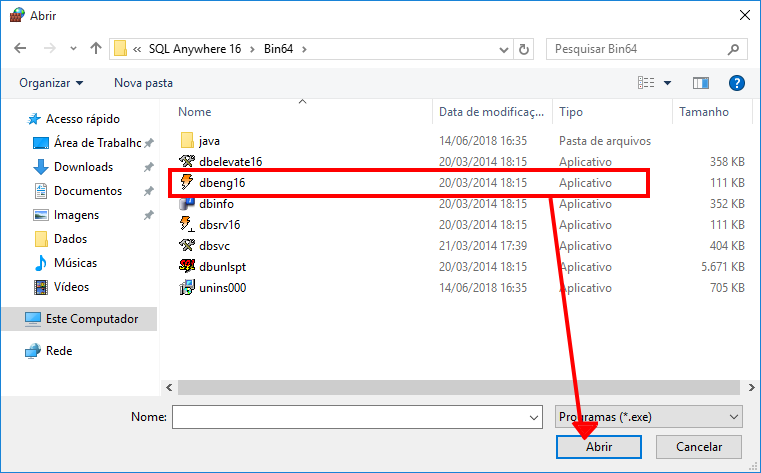Image resolution: width=761 pixels, height=473 pixels.
Task: Click Nova pasta button
Action: [x=143, y=83]
